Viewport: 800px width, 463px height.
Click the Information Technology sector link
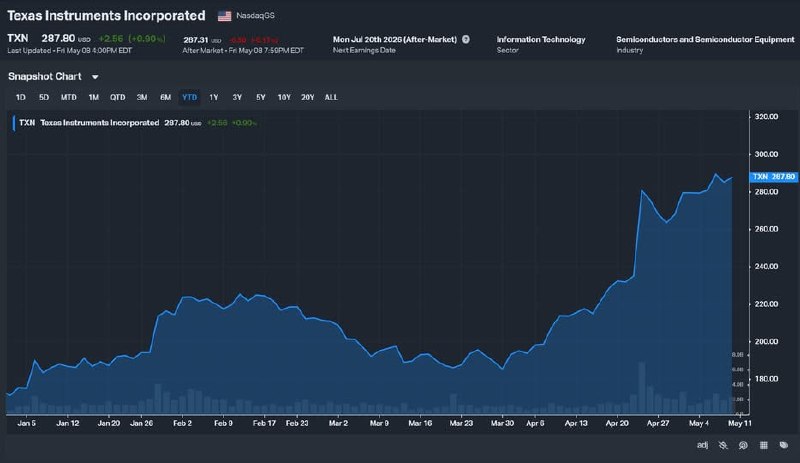541,39
